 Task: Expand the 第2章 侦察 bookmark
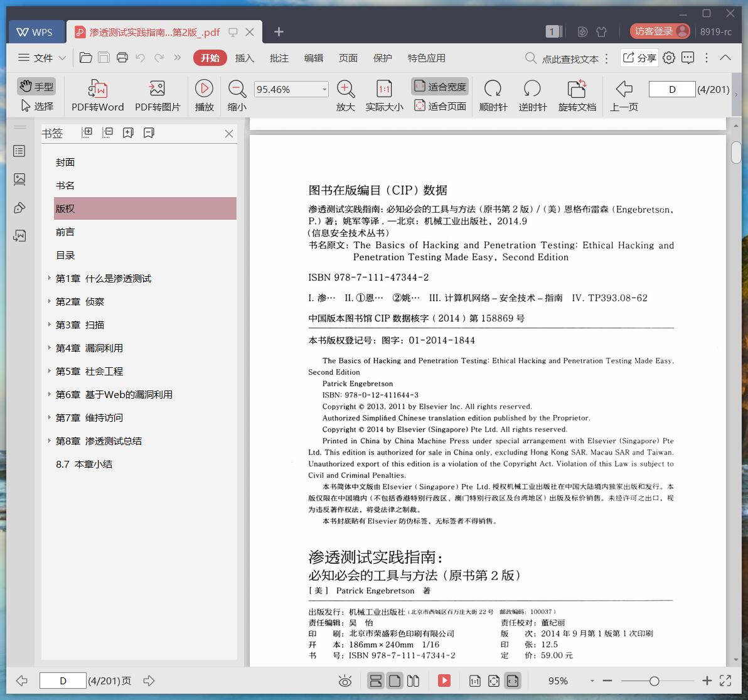pyautogui.click(x=49, y=301)
